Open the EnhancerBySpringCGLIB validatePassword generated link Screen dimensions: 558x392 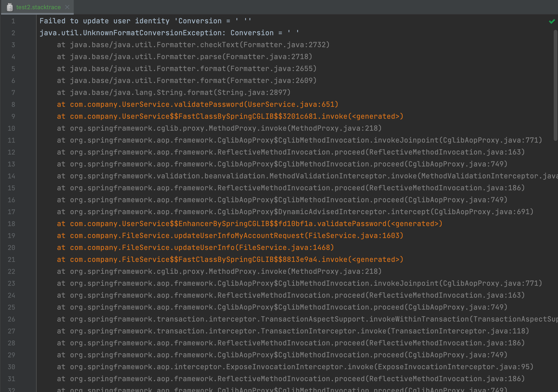(x=249, y=224)
